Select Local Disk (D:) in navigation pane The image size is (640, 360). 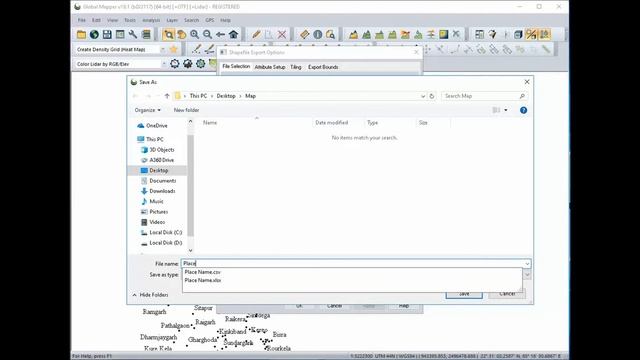point(165,243)
